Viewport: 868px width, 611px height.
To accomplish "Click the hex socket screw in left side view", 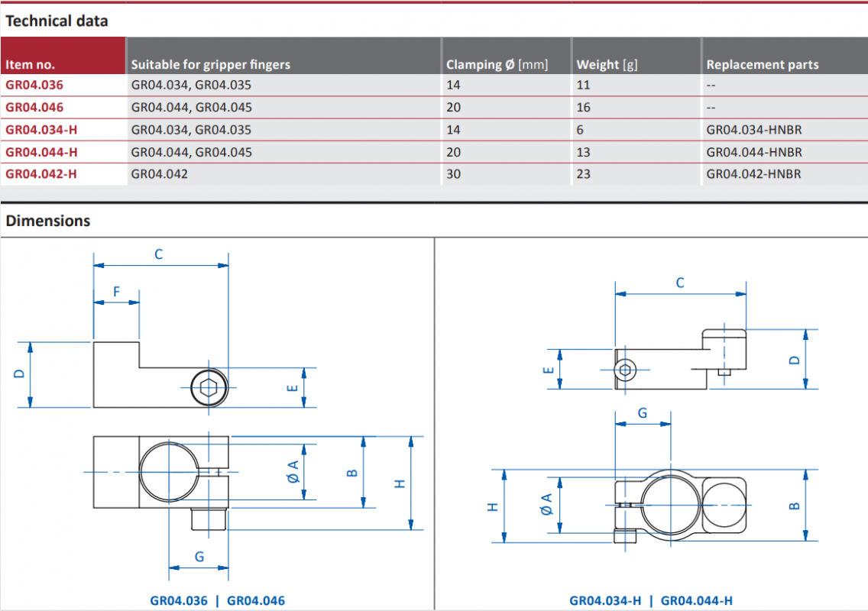I will click(x=209, y=388).
